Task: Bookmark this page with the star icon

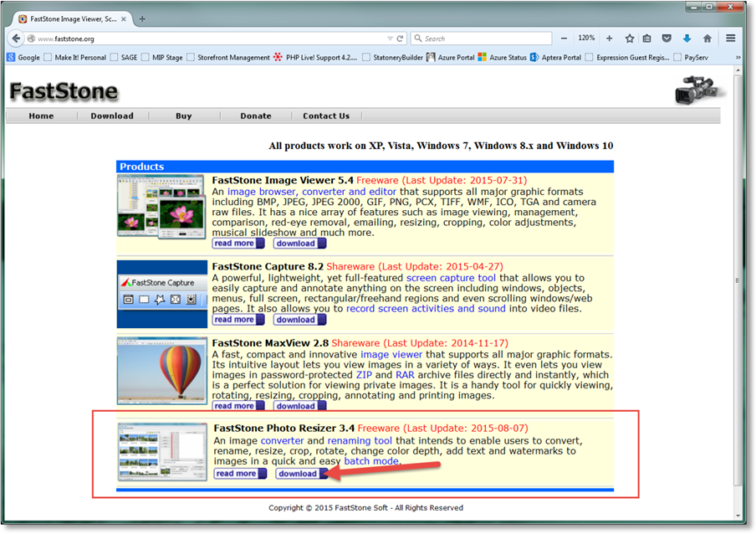Action: 629,39
